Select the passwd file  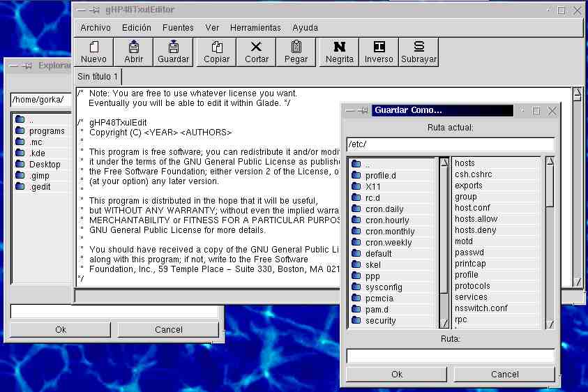tap(497, 252)
